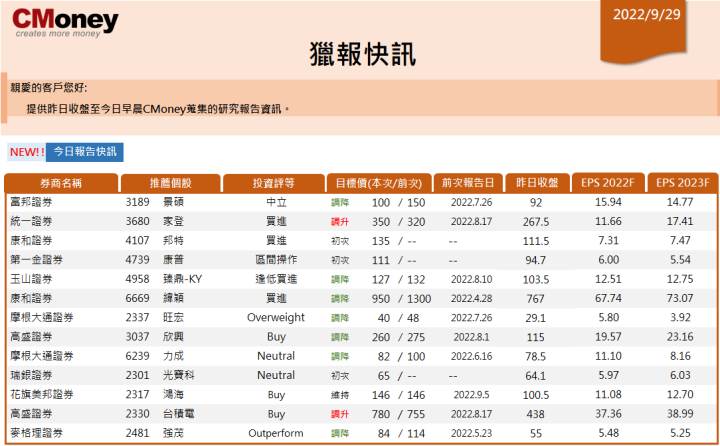Screen dimensions: 720x446
Task: Click target price 950 / 1300
Action: [x=401, y=299]
